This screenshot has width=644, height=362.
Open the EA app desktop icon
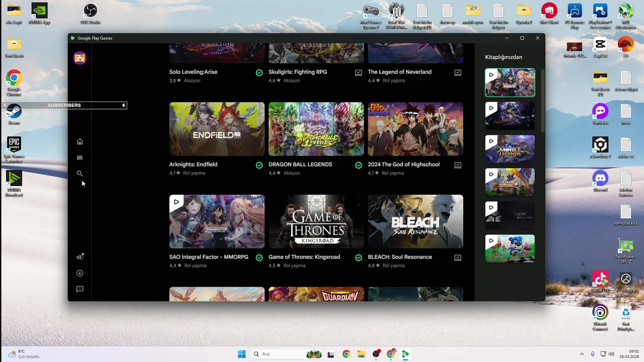pyautogui.click(x=625, y=48)
